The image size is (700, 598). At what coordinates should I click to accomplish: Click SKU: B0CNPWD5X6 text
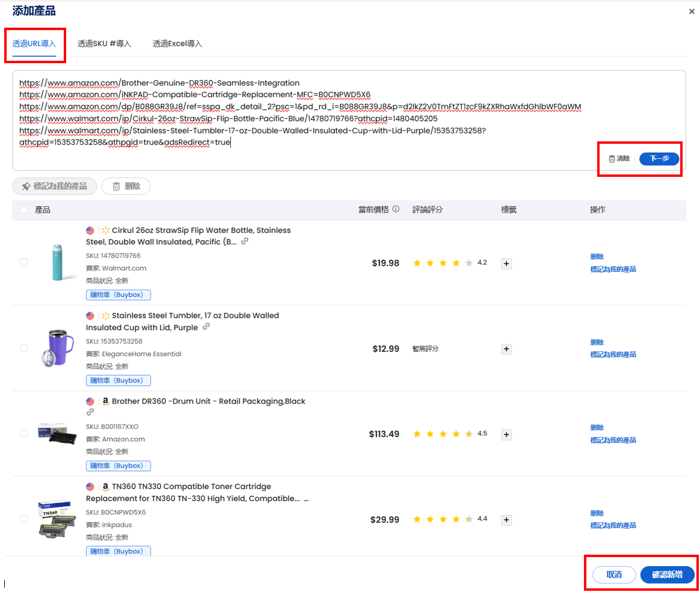(115, 512)
